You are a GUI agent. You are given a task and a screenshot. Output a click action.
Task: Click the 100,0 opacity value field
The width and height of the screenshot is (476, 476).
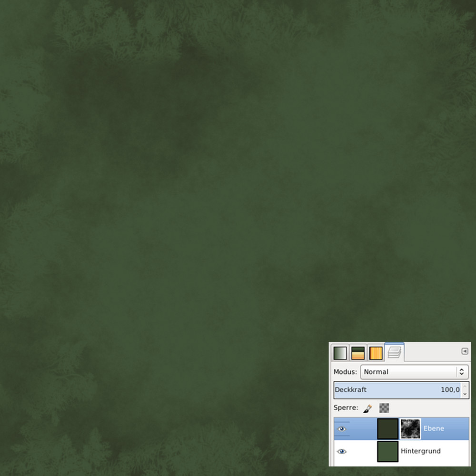(x=449, y=390)
